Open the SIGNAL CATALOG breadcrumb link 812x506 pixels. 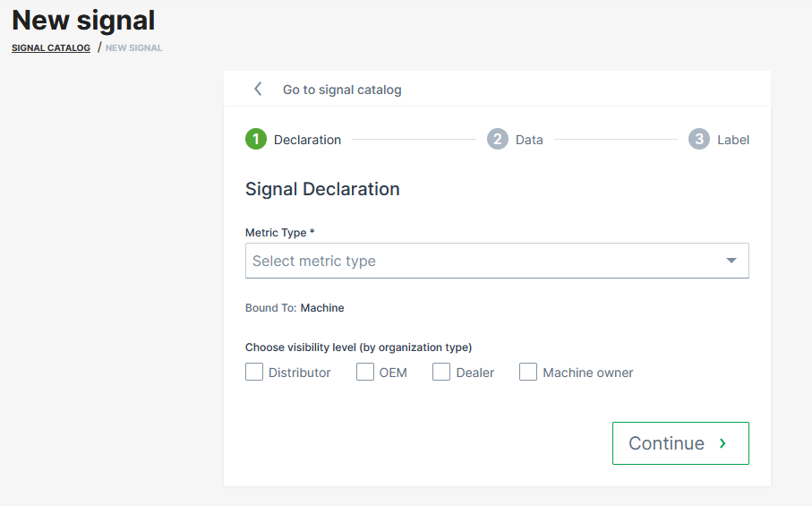[51, 47]
